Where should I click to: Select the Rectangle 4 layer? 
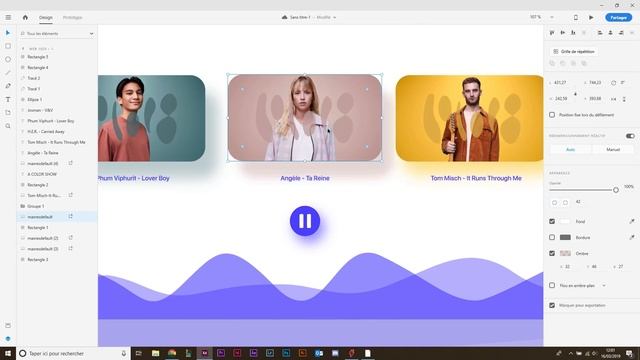(x=38, y=67)
